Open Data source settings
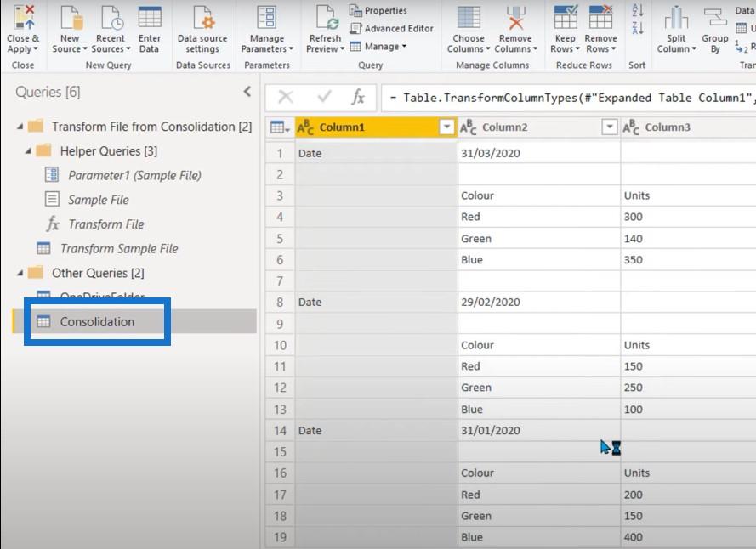 (203, 17)
